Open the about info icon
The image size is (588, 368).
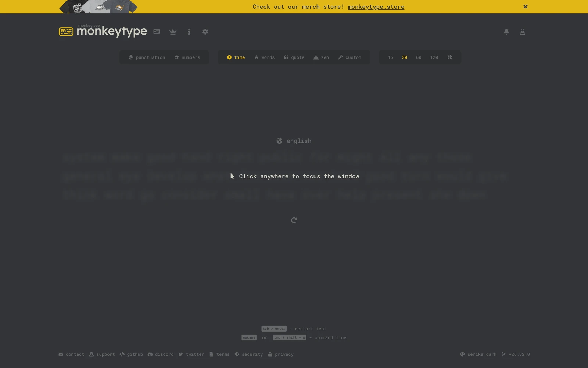pyautogui.click(x=189, y=32)
